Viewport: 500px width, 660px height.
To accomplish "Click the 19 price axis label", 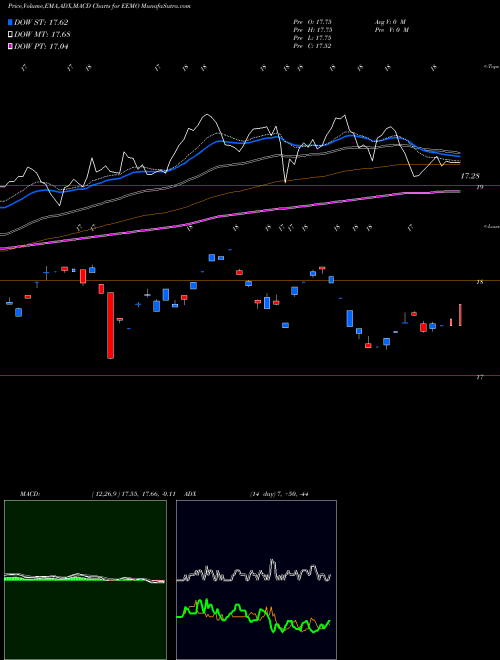I will click(x=480, y=187).
